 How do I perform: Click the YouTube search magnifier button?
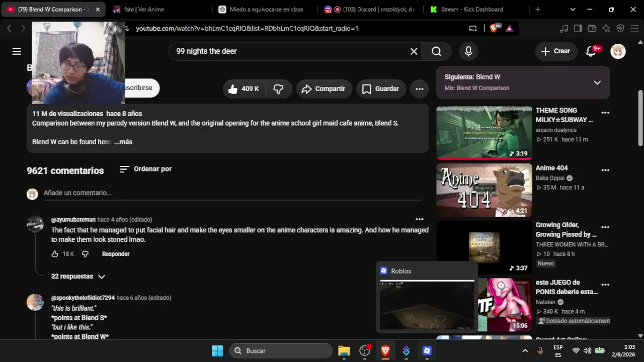click(436, 51)
